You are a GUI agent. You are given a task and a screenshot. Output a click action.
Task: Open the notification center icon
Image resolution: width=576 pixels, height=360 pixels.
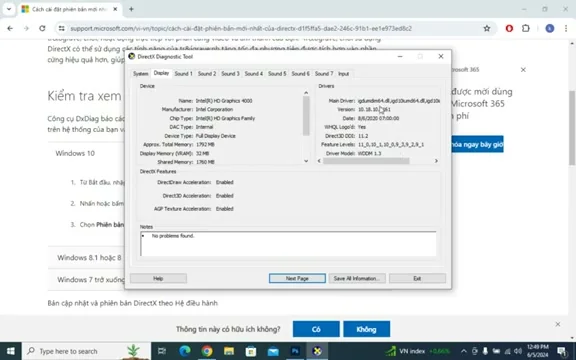point(562,351)
